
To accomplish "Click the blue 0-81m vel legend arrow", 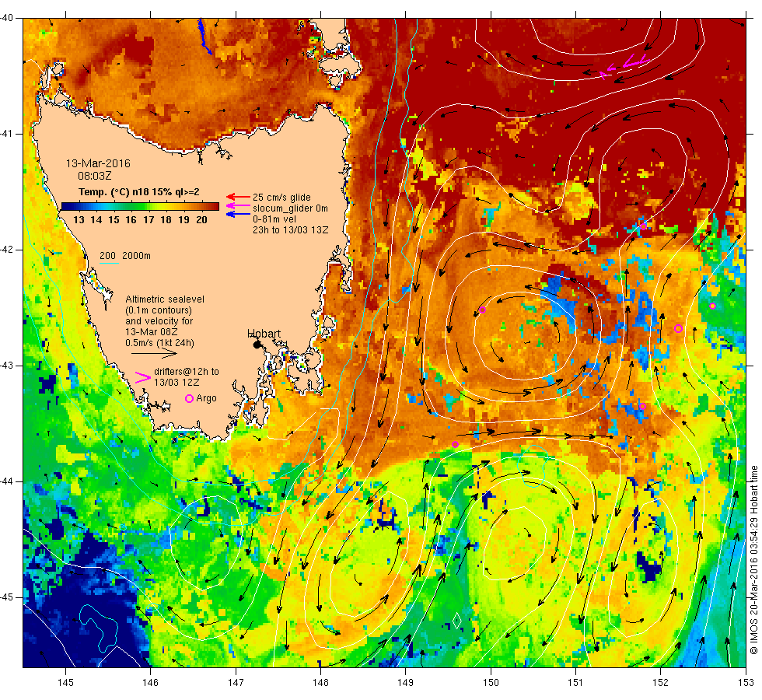I will pyautogui.click(x=239, y=214).
